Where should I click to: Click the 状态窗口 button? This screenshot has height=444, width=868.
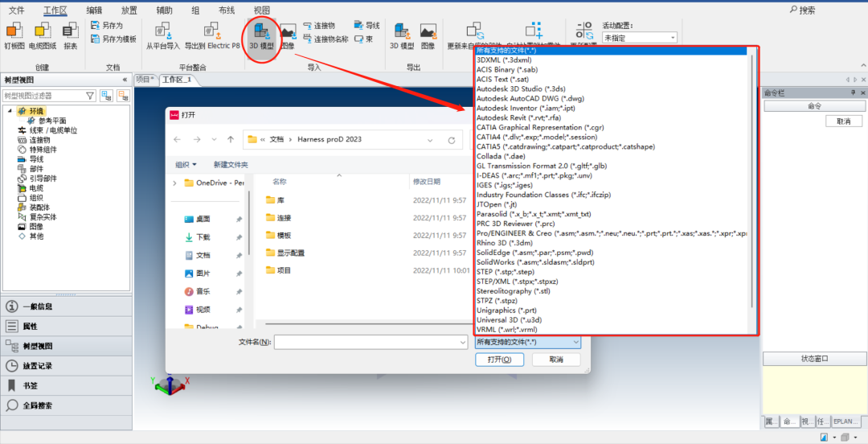pyautogui.click(x=814, y=359)
